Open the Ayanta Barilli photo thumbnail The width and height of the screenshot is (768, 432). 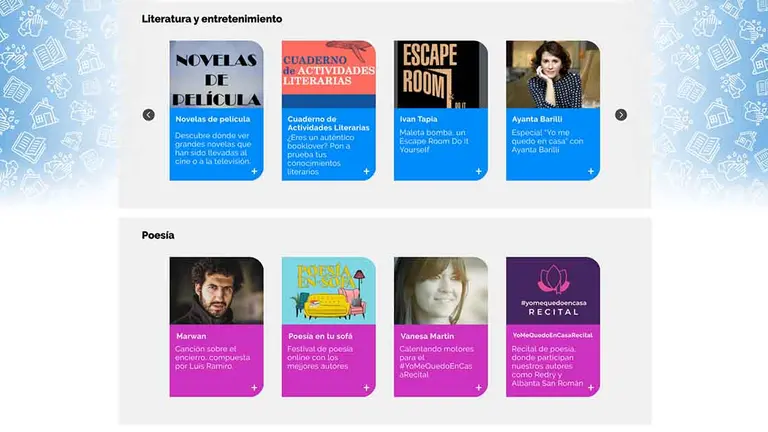(553, 74)
